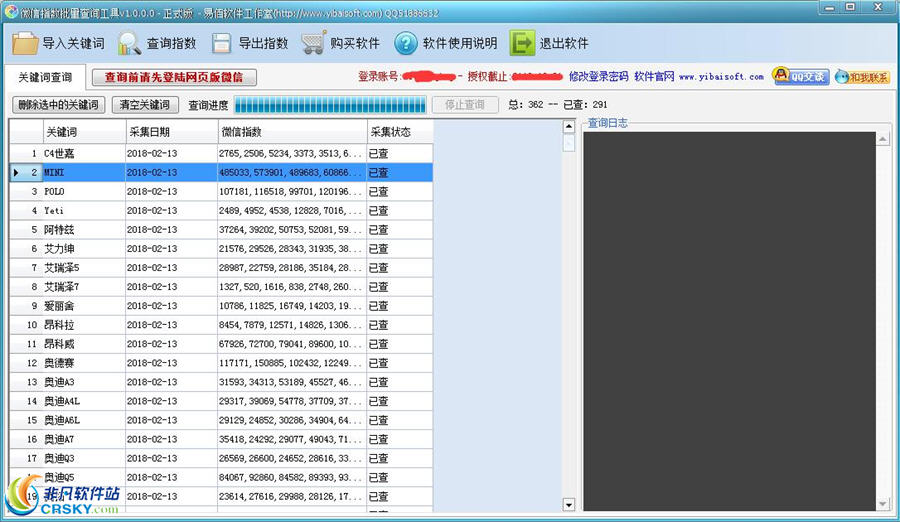Viewport: 900px width, 522px height.
Task: Click the disabled 停止查询 button
Action: (465, 105)
